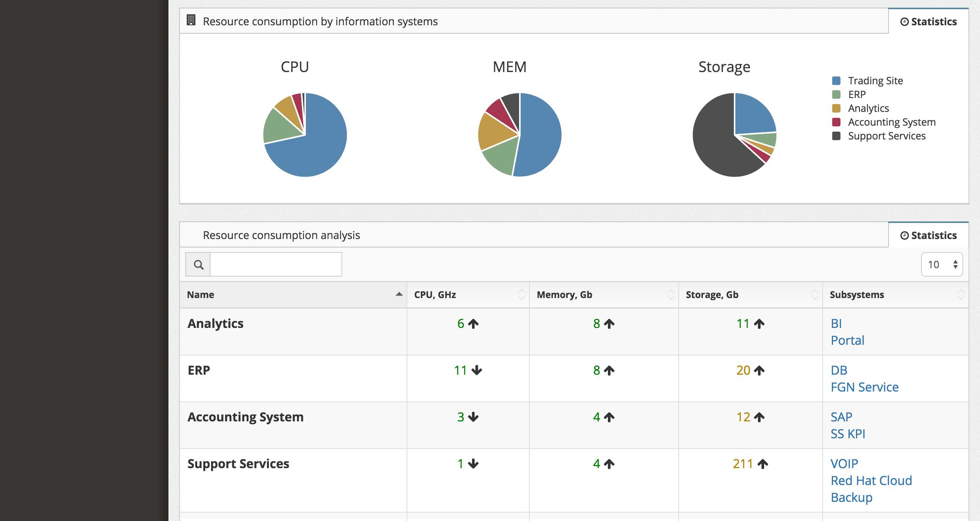Toggle Support Services legend entry
The width and height of the screenshot is (980, 521).
point(887,136)
